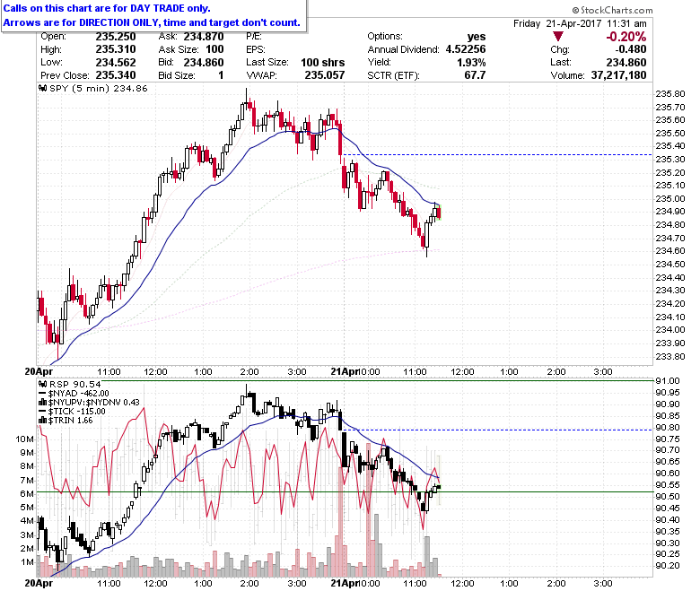Screen dimensions: 700x591
Task: Click the Chg value -0.480
Action: click(631, 49)
